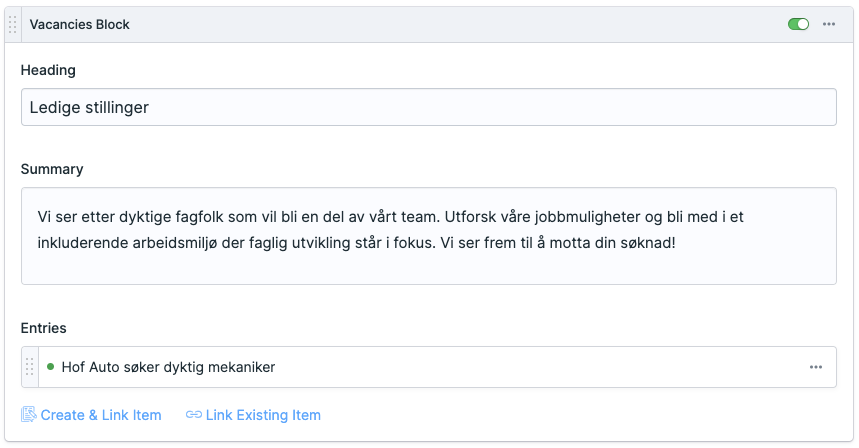Open the Vacancies Block three-dots menu
This screenshot has height=448, width=859.
click(829, 24)
